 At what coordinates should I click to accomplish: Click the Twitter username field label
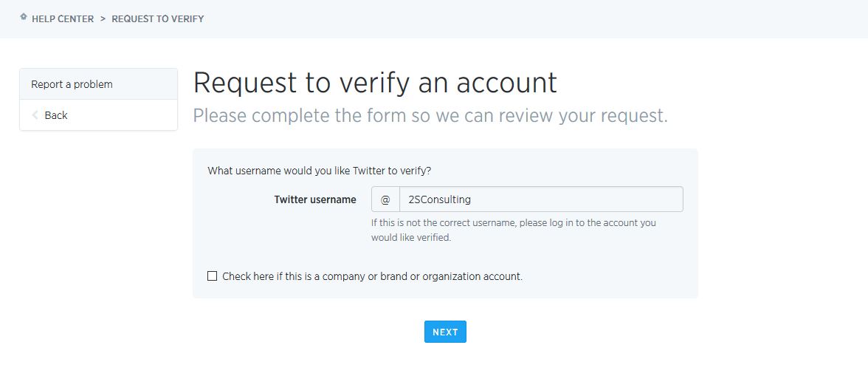[315, 199]
